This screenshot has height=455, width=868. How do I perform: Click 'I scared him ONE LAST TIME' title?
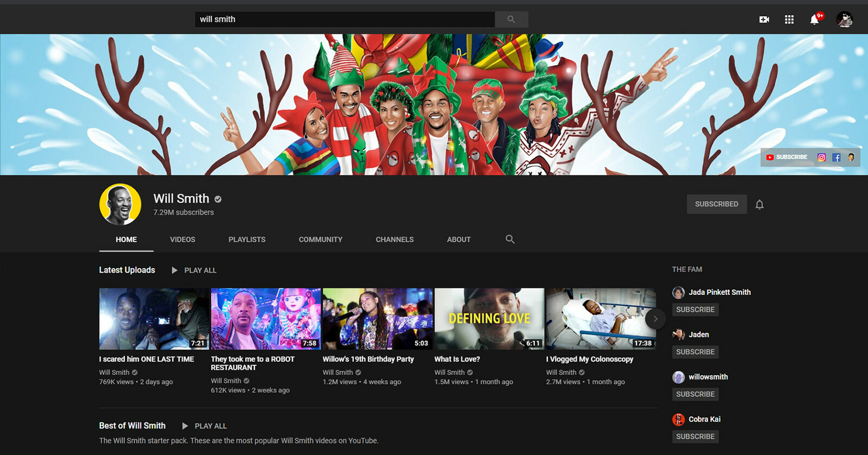146,359
